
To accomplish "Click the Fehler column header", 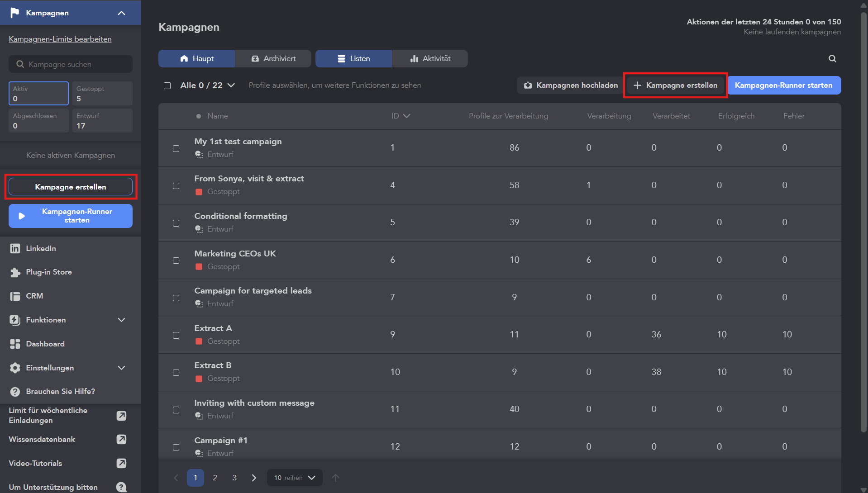I will click(794, 116).
